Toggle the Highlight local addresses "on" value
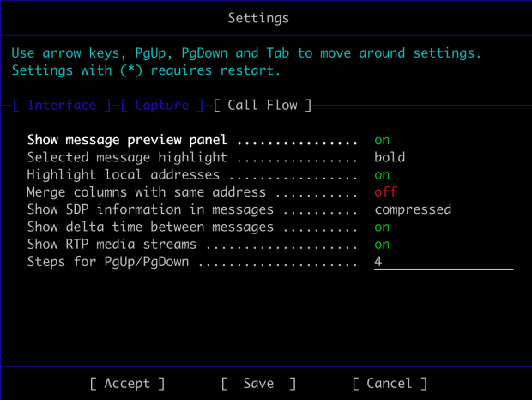 pos(382,175)
